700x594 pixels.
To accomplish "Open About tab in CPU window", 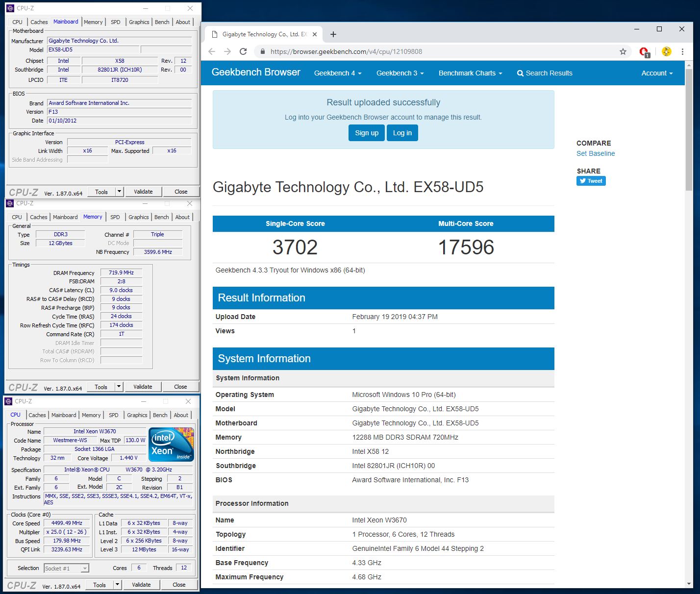I will pyautogui.click(x=181, y=415).
